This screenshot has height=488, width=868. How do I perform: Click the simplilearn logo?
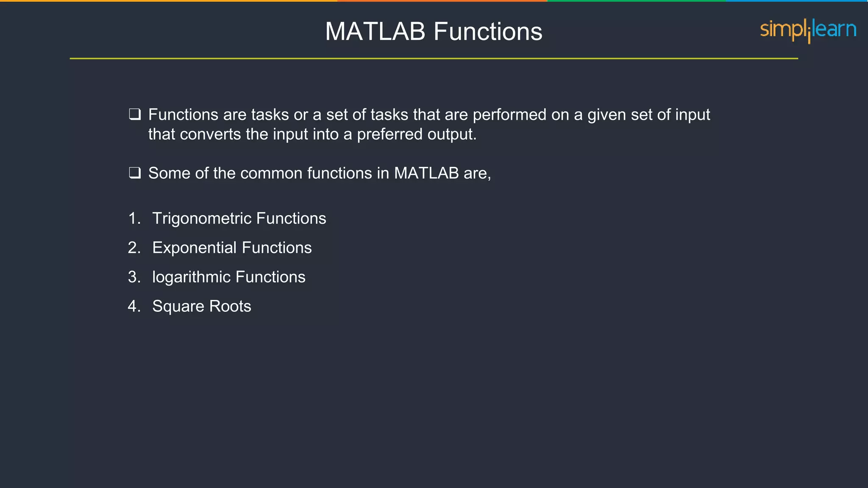tap(808, 30)
